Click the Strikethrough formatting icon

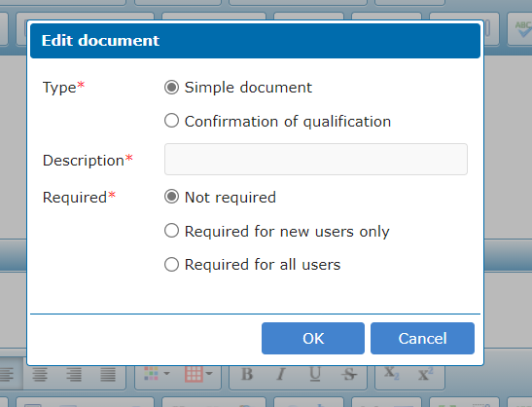coord(349,374)
